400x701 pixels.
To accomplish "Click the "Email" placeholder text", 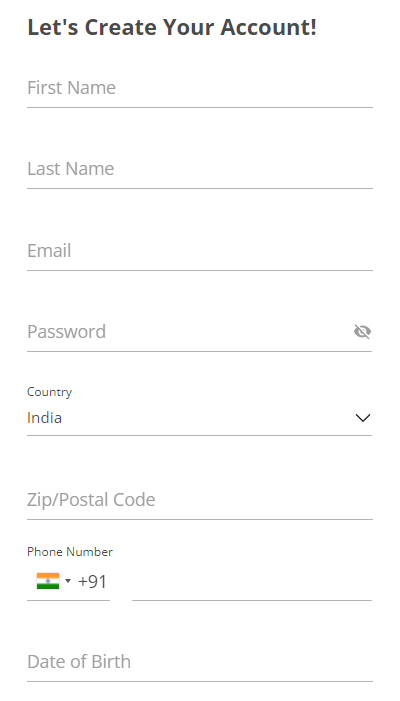I will (49, 251).
